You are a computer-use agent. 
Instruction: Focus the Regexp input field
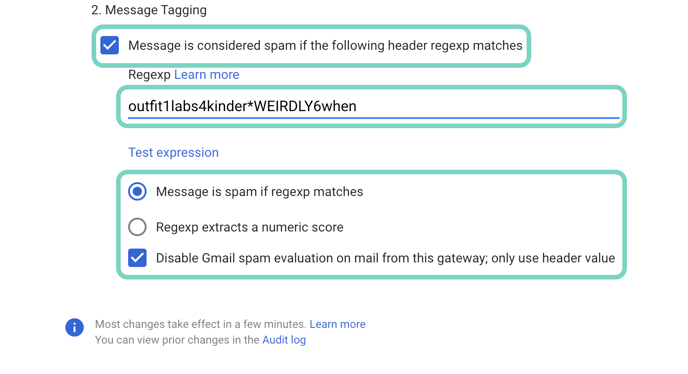click(373, 106)
